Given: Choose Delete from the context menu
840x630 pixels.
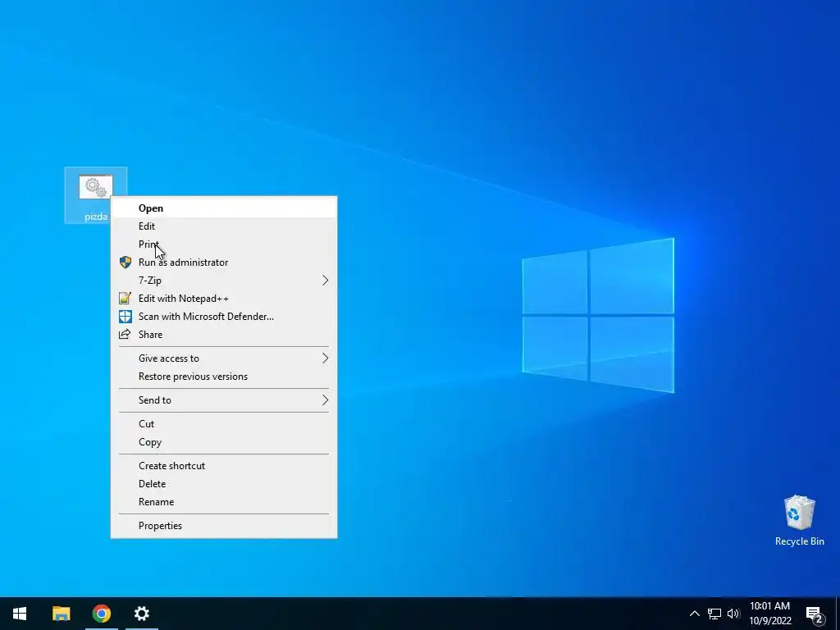Looking at the screenshot, I should pos(224,484).
